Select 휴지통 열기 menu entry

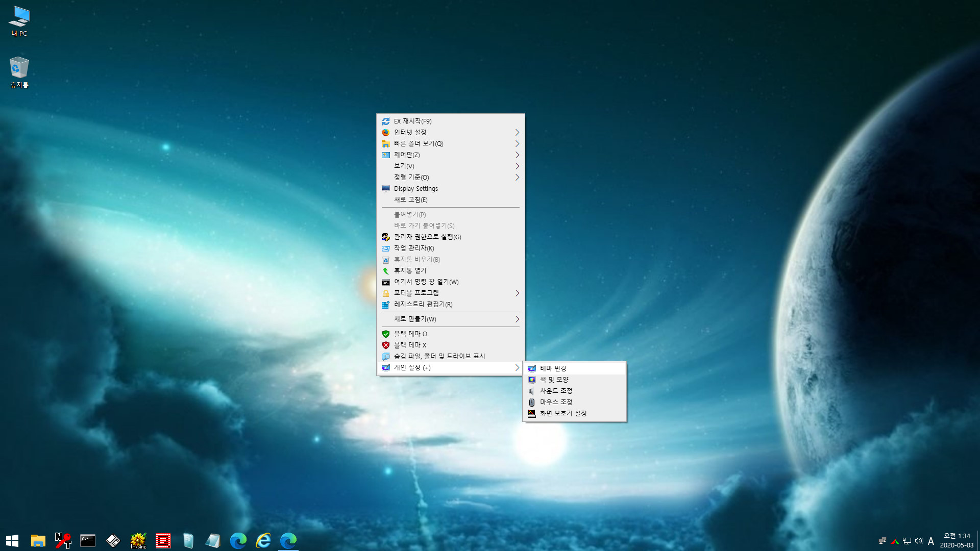click(451, 271)
